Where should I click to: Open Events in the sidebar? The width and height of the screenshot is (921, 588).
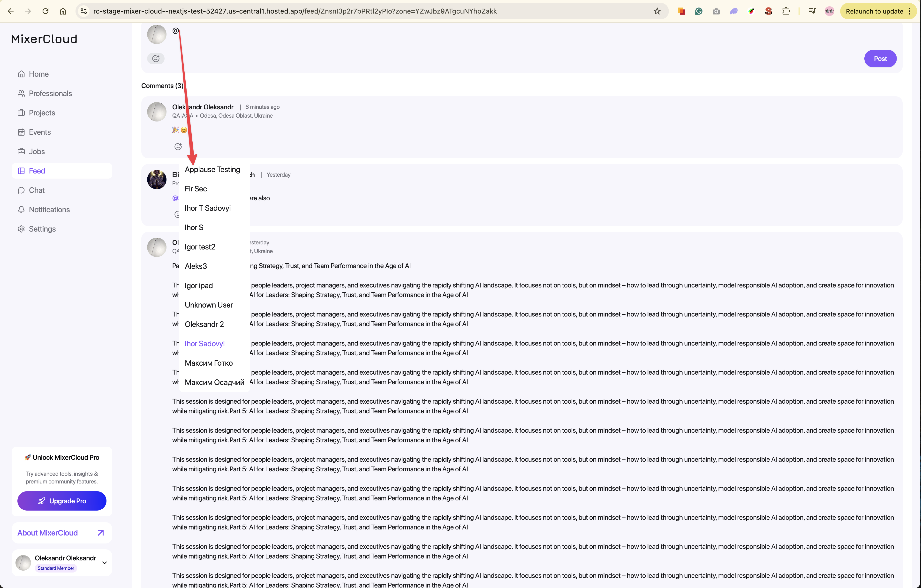[40, 132]
